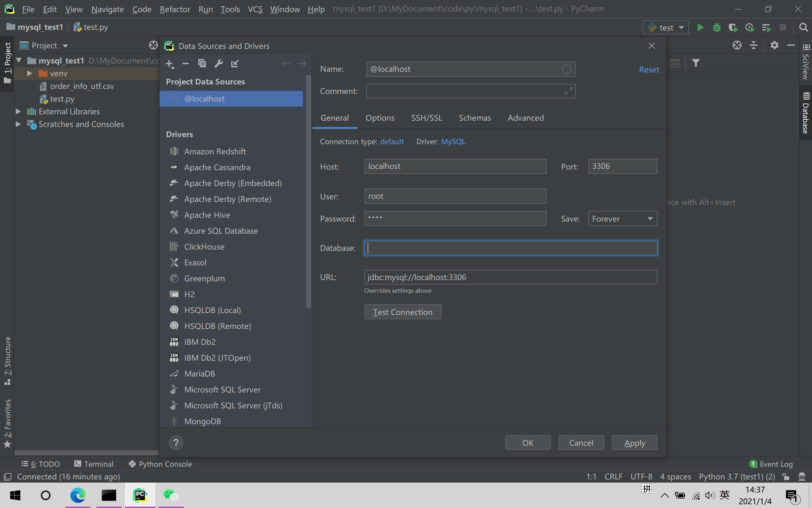Open WeChat from taskbar

tap(171, 495)
